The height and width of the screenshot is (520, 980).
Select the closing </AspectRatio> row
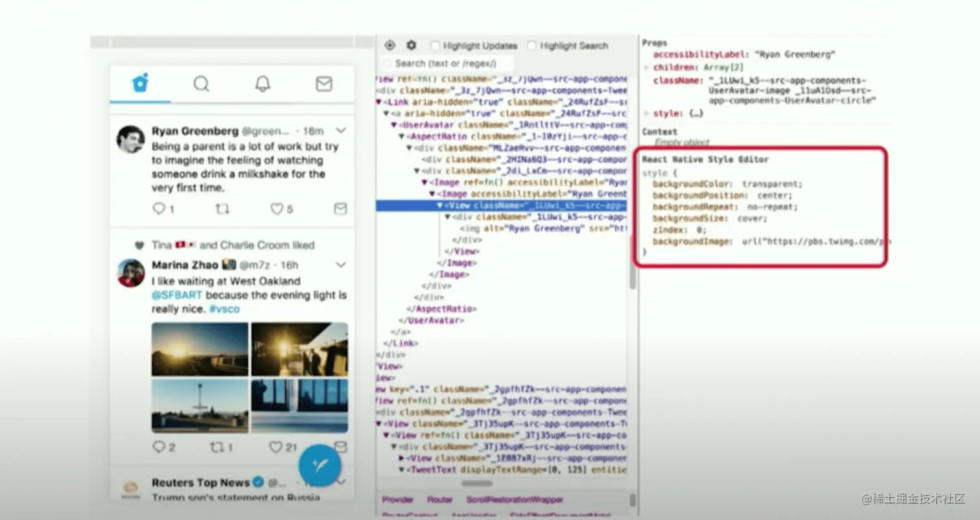[441, 309]
